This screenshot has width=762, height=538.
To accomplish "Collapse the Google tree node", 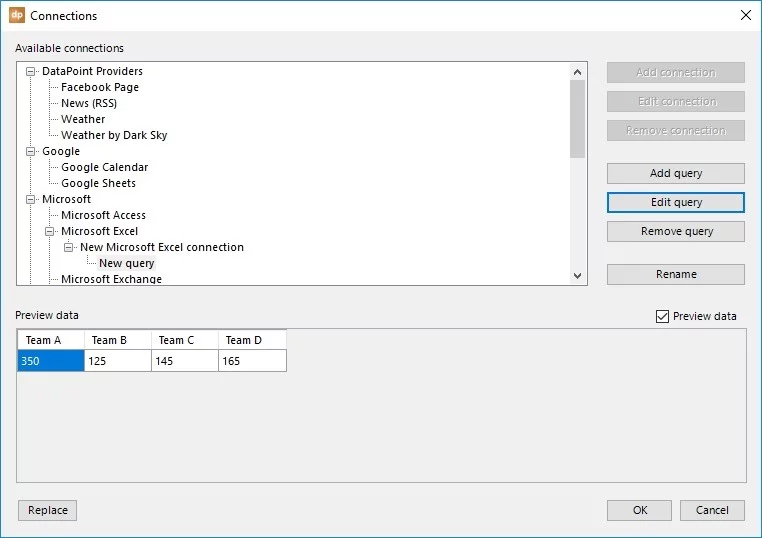I will coord(32,152).
